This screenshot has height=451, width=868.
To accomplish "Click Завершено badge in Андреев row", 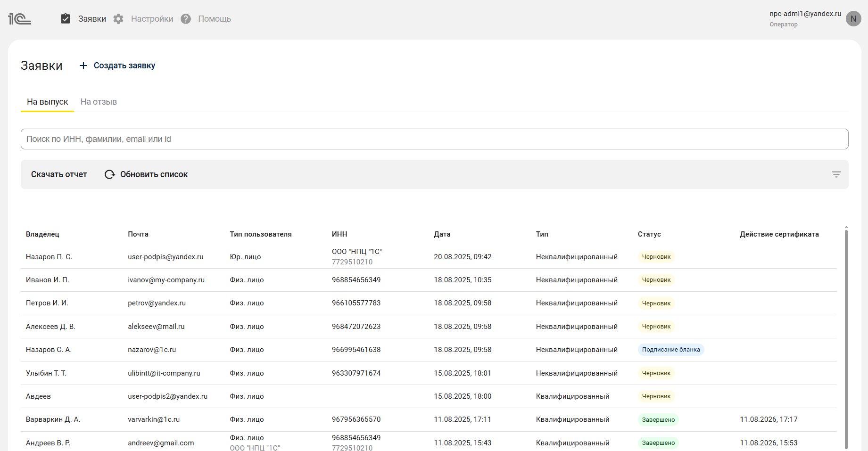I will pos(658,443).
